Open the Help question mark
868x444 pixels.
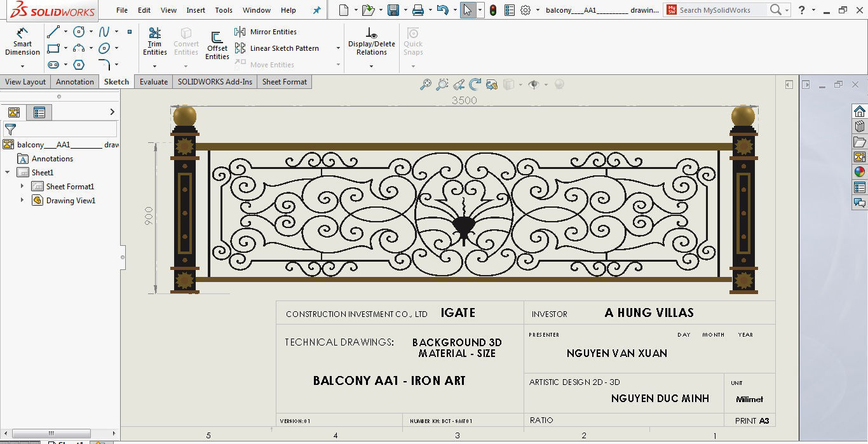801,10
